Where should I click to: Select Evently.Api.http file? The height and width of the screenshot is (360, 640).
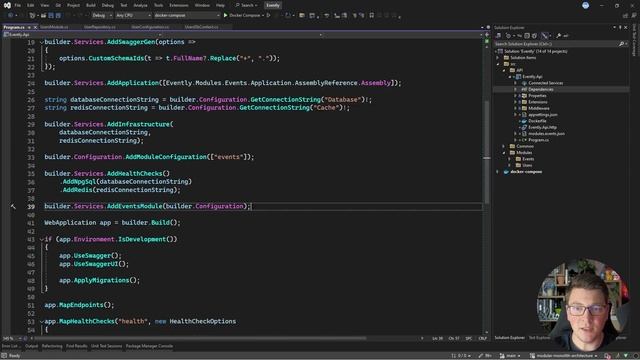542,127
